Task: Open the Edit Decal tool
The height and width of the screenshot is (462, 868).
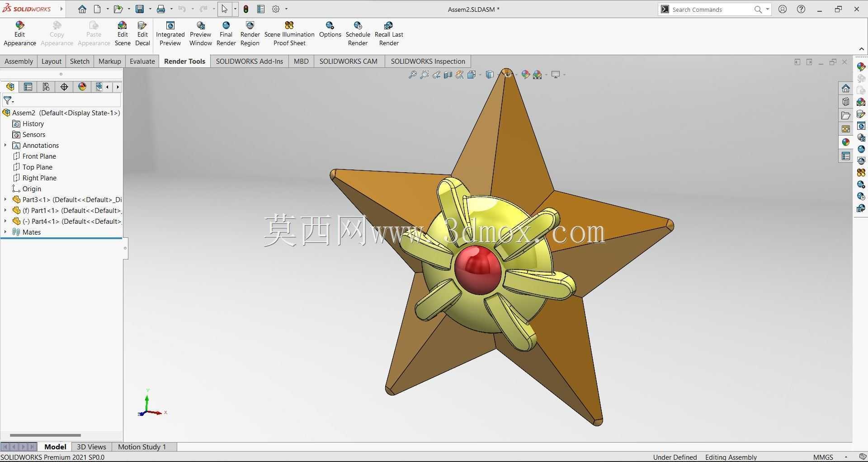Action: (142, 34)
